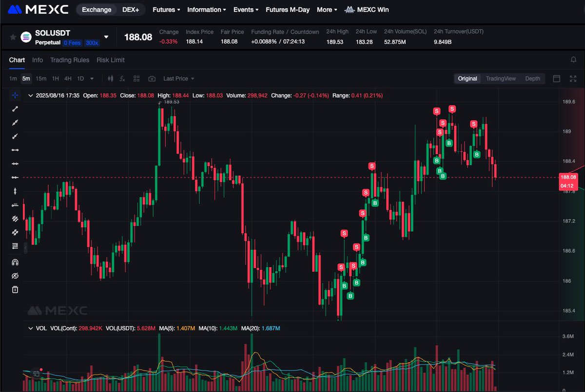The width and height of the screenshot is (585, 392).
Task: Click the Solana coin logo
Action: point(26,37)
